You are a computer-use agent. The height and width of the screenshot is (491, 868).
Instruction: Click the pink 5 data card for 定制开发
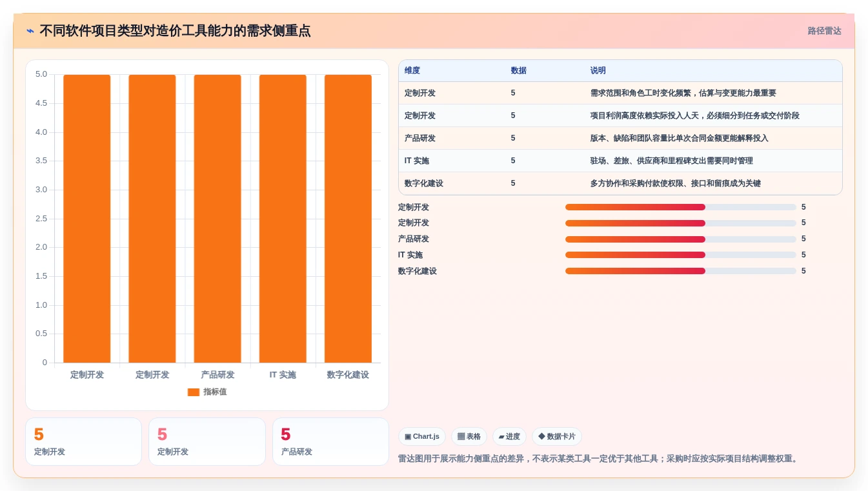(x=207, y=441)
